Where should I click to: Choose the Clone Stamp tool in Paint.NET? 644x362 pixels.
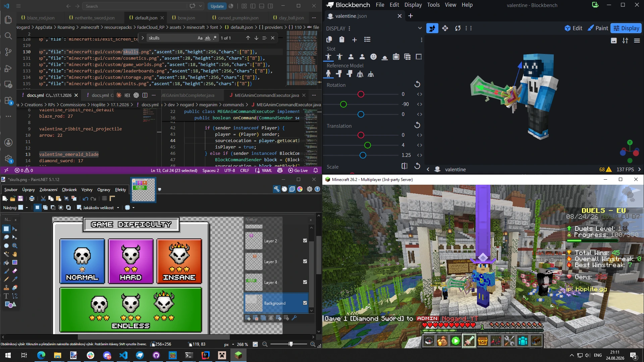pyautogui.click(x=6, y=288)
